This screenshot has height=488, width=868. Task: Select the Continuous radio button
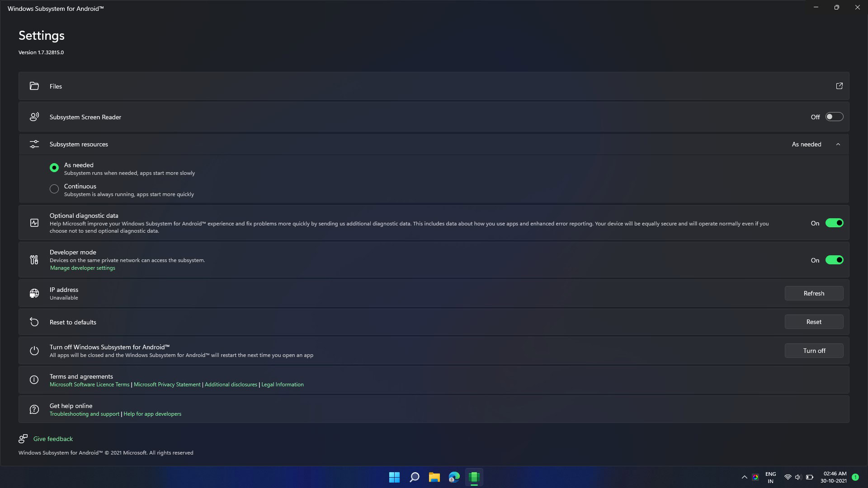coord(54,189)
